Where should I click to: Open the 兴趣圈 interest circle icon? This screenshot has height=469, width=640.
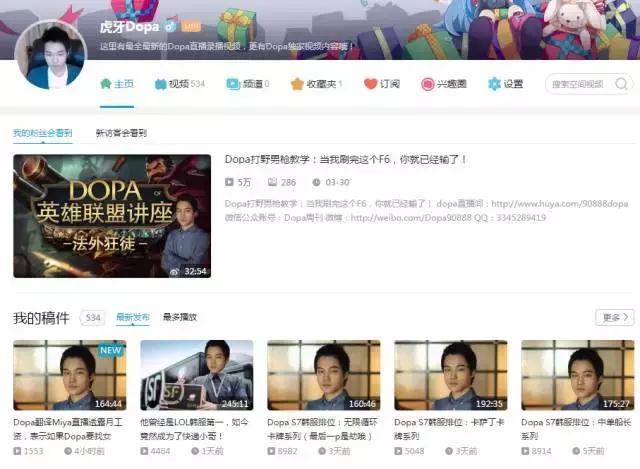pos(428,84)
